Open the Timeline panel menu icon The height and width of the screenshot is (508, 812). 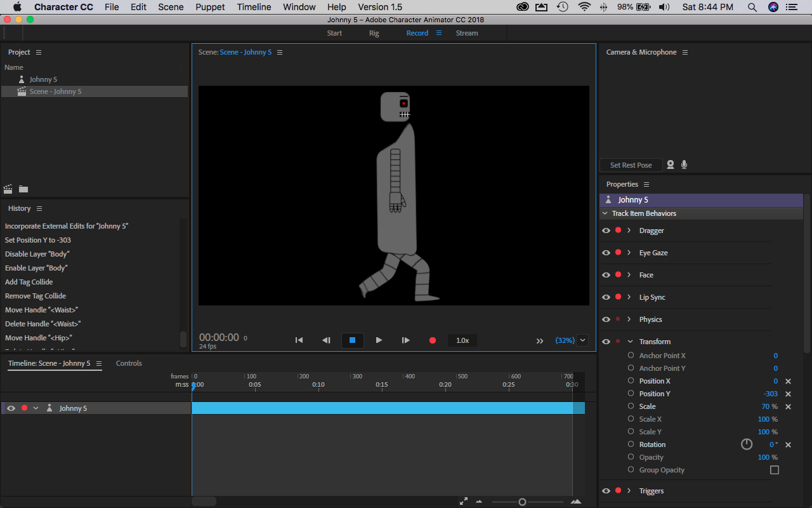coord(99,363)
